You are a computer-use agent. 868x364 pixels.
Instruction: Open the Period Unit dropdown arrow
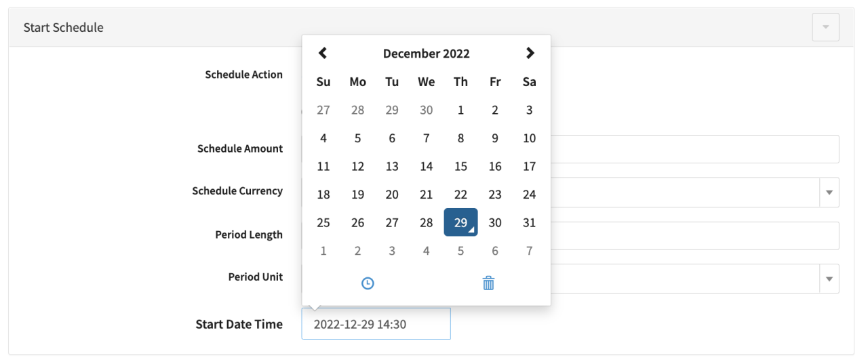pos(829,279)
